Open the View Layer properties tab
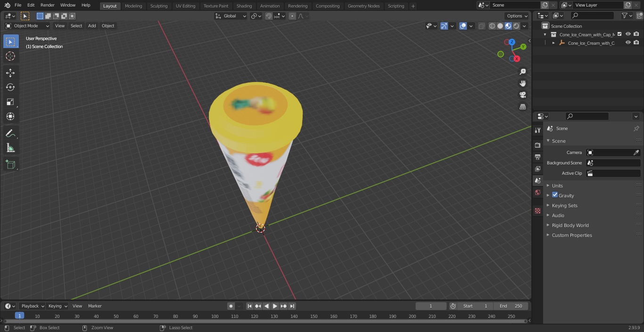644x332 pixels. pyautogui.click(x=537, y=169)
